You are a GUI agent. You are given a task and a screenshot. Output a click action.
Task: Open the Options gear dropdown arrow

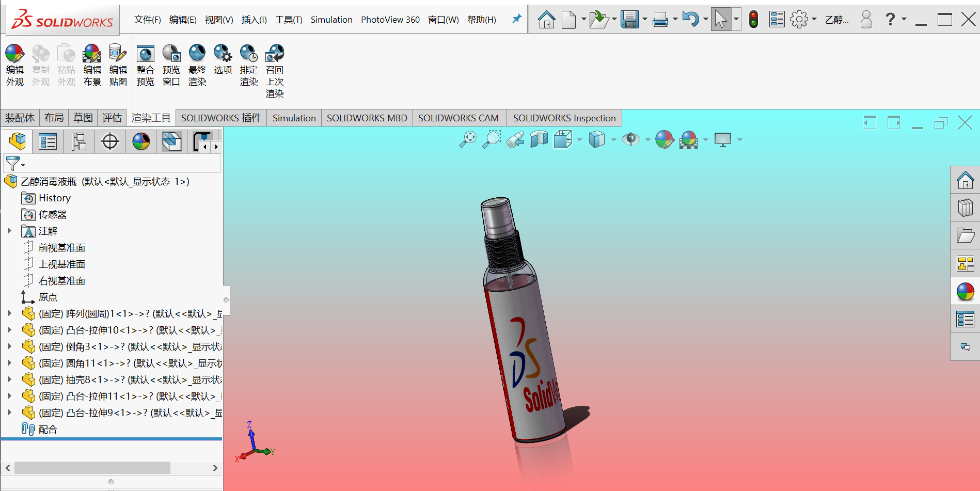pyautogui.click(x=814, y=20)
